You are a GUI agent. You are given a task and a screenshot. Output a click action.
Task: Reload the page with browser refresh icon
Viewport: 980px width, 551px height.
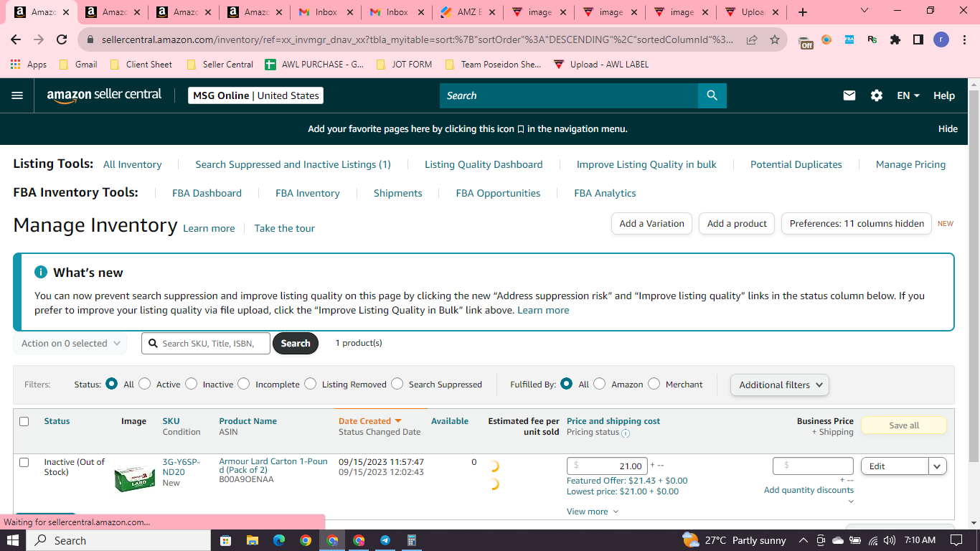(x=62, y=40)
